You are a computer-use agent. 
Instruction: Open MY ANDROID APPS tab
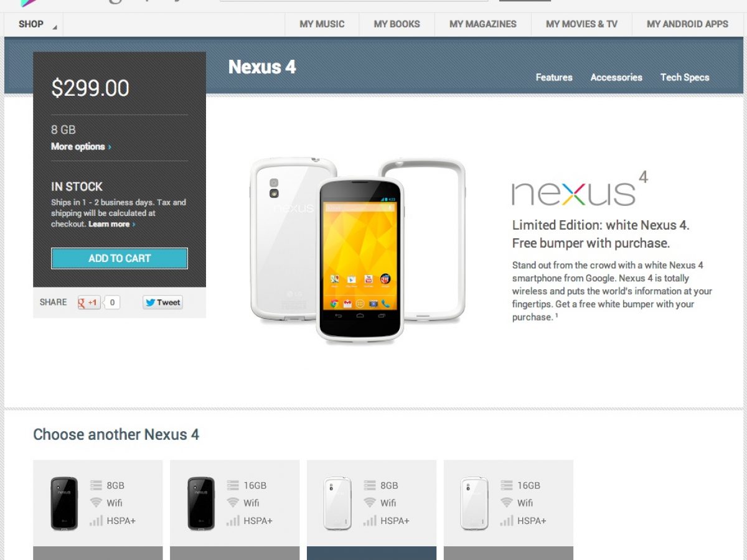[687, 24]
